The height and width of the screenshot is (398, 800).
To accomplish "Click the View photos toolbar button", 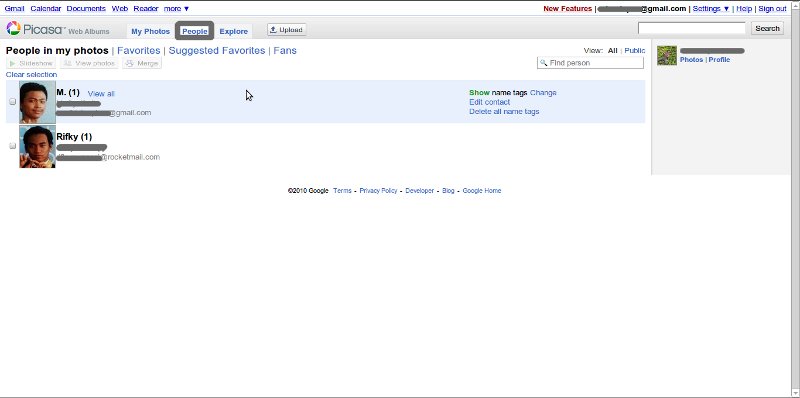I will click(x=89, y=63).
